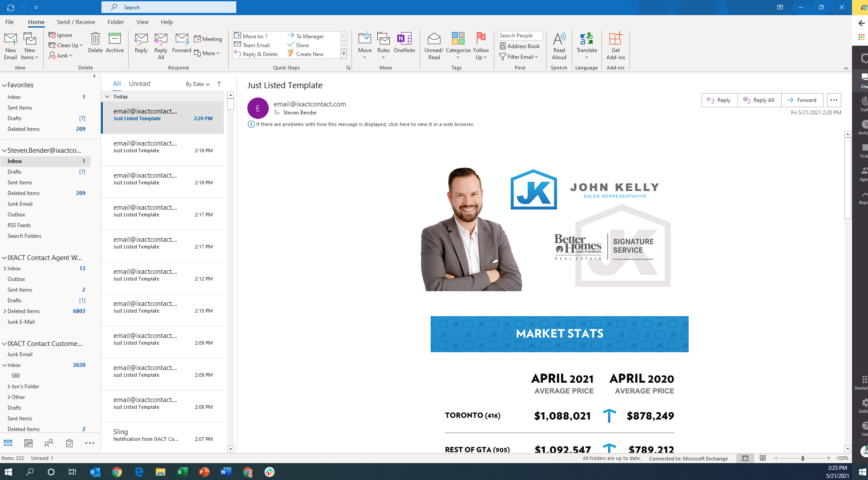868x480 pixels.
Task: Show only Unread messages filter
Action: tap(139, 84)
